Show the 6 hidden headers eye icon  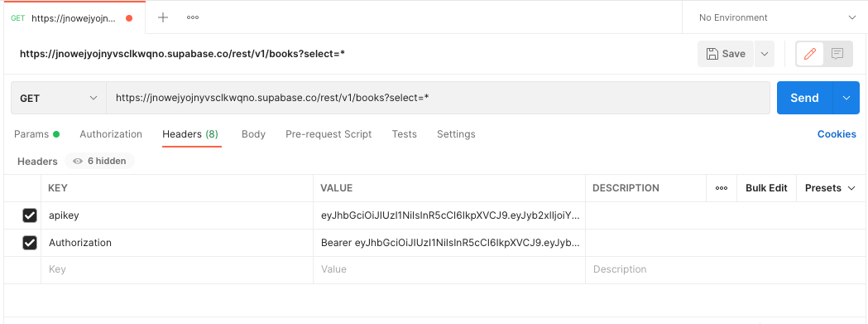tap(78, 162)
